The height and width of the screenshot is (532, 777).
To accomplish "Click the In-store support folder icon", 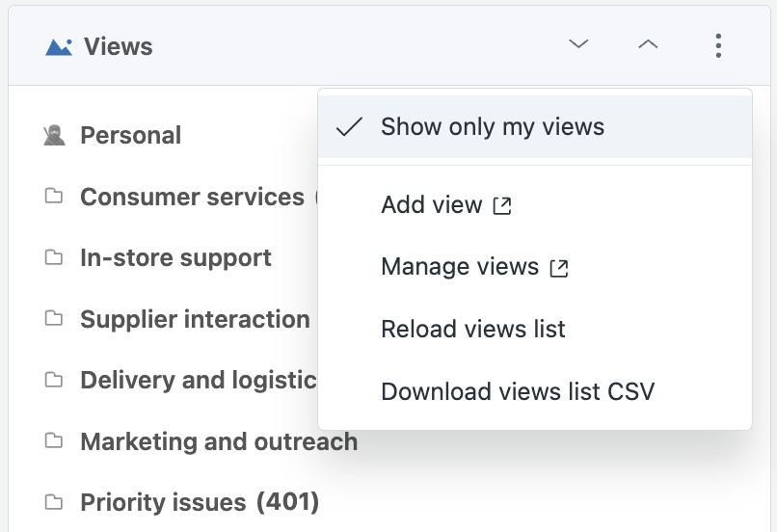I will pos(54,257).
